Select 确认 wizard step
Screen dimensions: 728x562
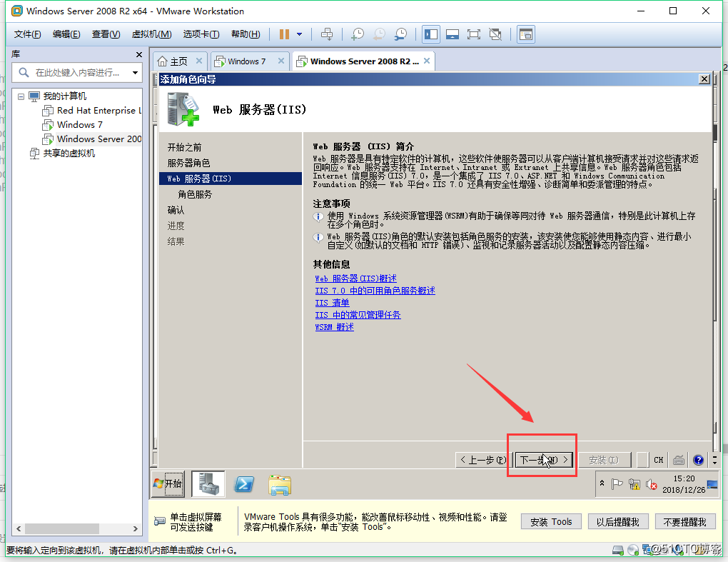(176, 211)
